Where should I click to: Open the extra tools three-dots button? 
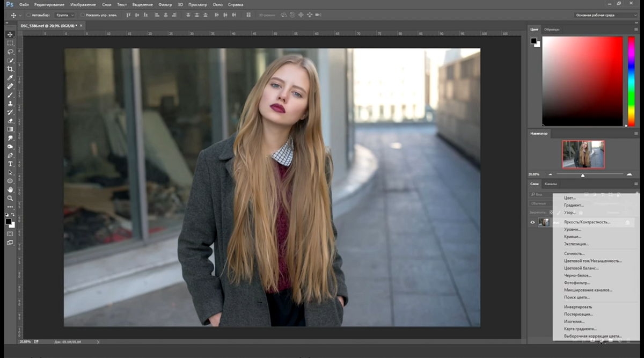click(x=10, y=207)
